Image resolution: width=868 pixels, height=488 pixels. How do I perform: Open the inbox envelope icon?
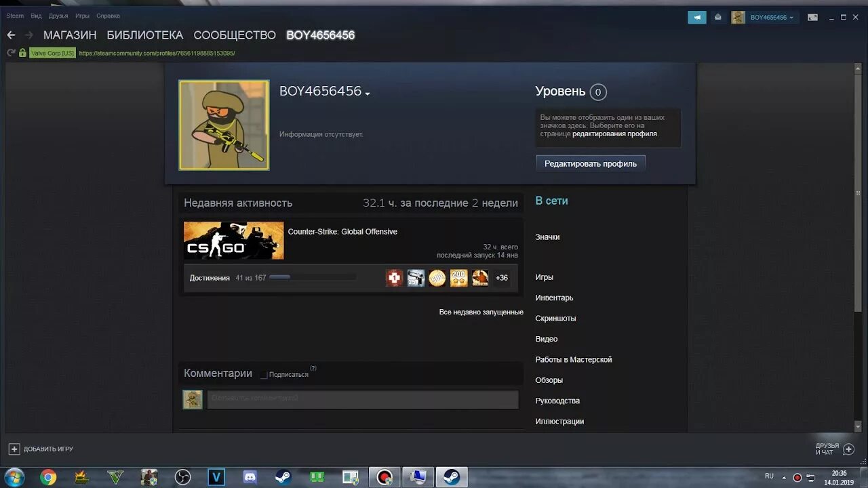[x=718, y=18]
